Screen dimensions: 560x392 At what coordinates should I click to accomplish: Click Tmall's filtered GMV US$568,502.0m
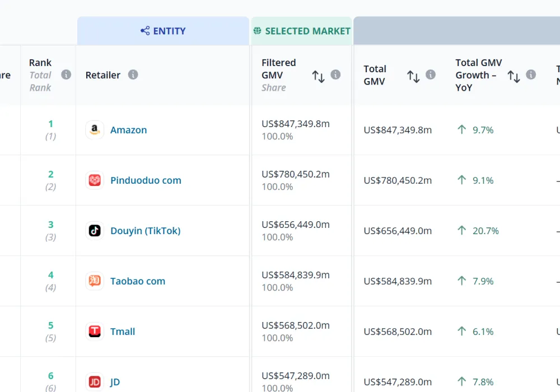point(295,325)
